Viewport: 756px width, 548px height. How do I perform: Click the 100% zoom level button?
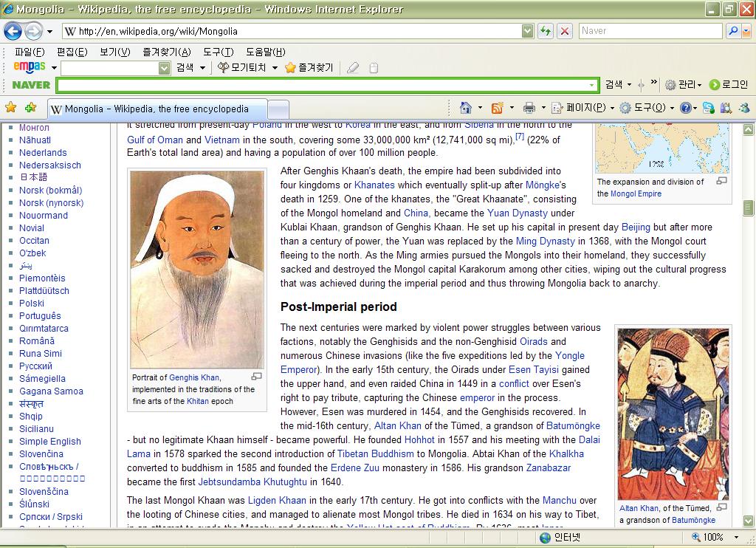coord(707,538)
